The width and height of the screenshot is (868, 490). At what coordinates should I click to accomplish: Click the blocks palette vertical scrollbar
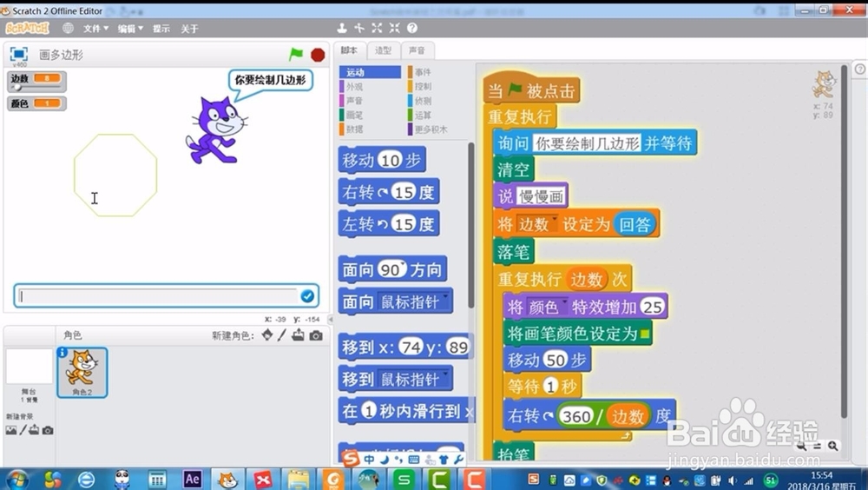(471, 224)
